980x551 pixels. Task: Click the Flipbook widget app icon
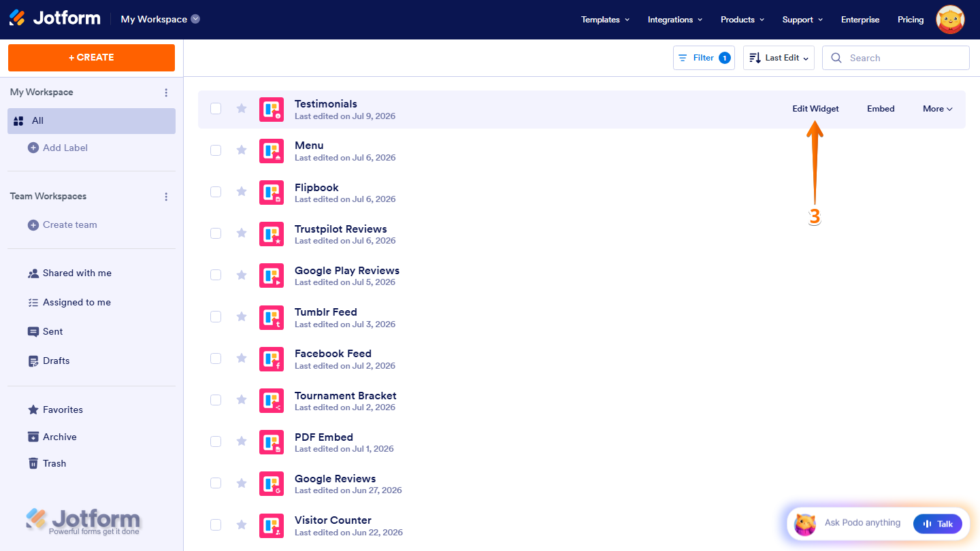[272, 193]
